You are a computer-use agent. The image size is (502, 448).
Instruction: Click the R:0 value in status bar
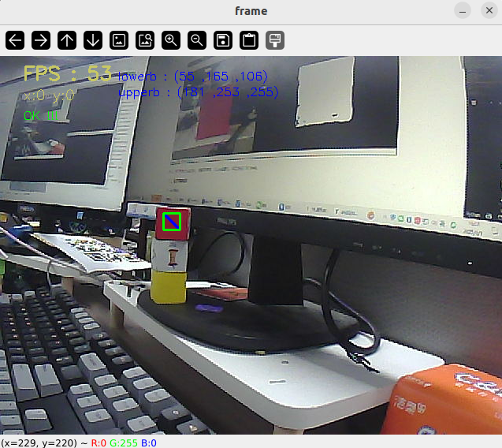click(x=99, y=442)
